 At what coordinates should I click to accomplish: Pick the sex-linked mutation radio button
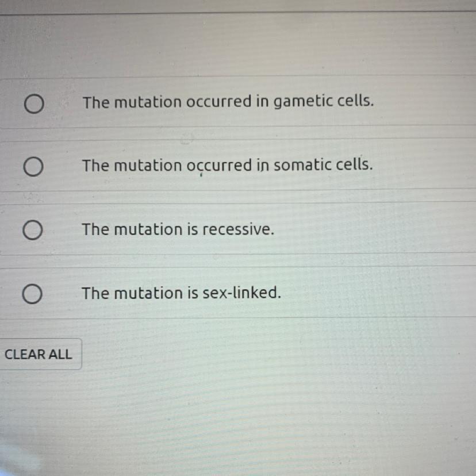pos(33,295)
